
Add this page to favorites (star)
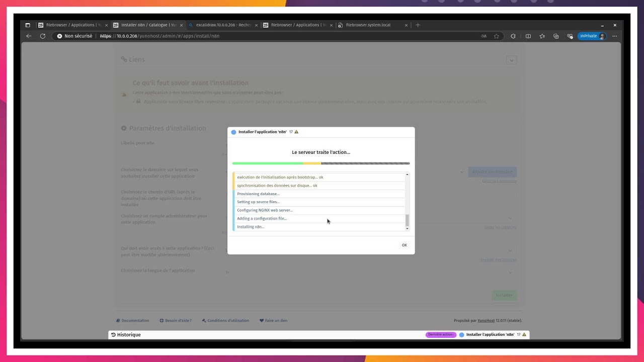point(497,36)
